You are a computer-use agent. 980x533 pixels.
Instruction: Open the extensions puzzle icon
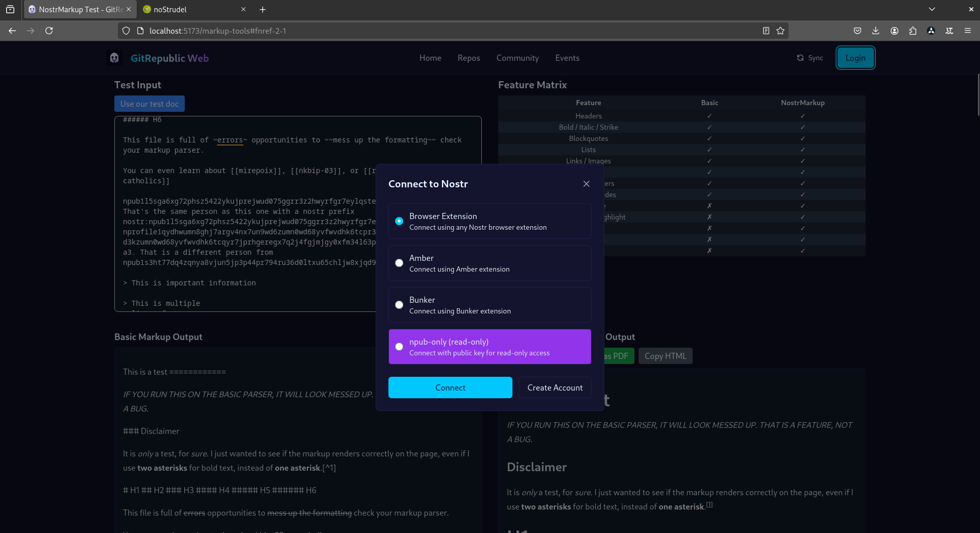coord(913,31)
